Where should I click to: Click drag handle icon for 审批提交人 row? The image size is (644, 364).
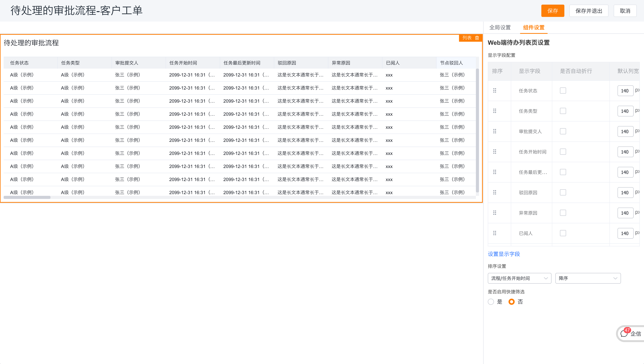point(495,131)
